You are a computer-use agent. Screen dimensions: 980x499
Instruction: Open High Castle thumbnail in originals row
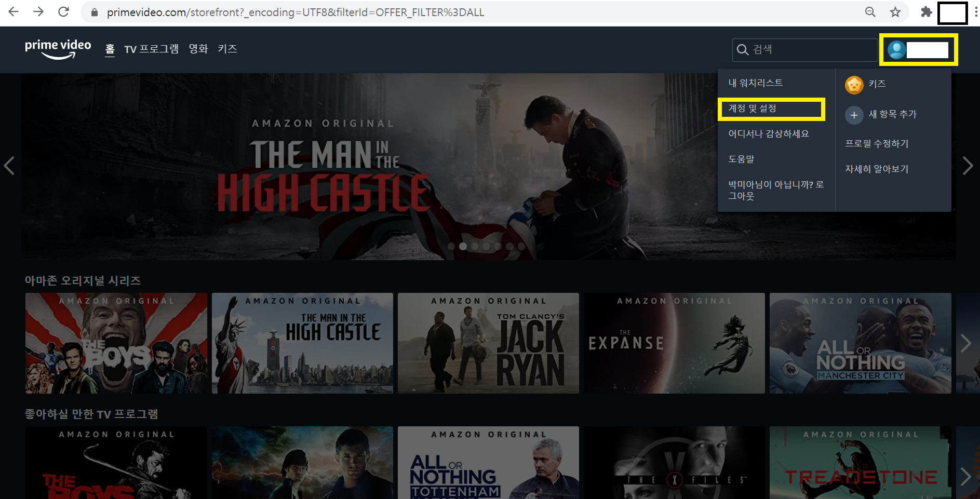302,343
